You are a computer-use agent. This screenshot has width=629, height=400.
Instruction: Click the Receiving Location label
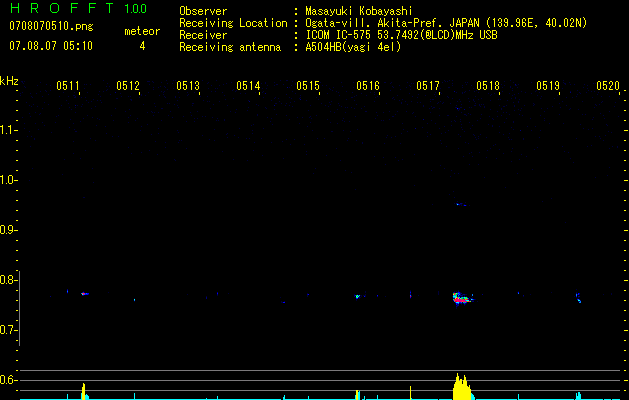[233, 23]
